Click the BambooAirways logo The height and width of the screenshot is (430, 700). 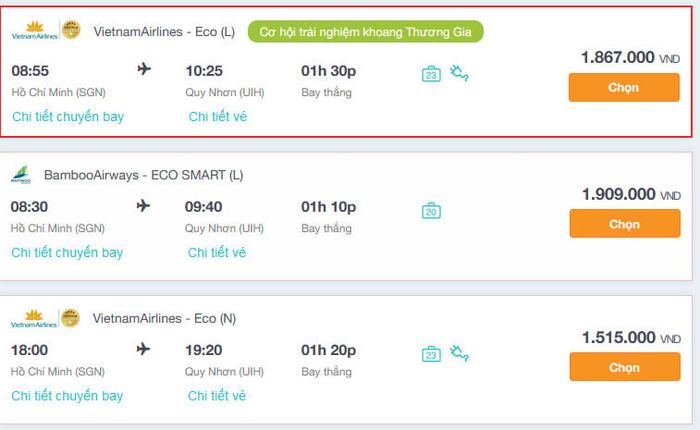tap(21, 175)
